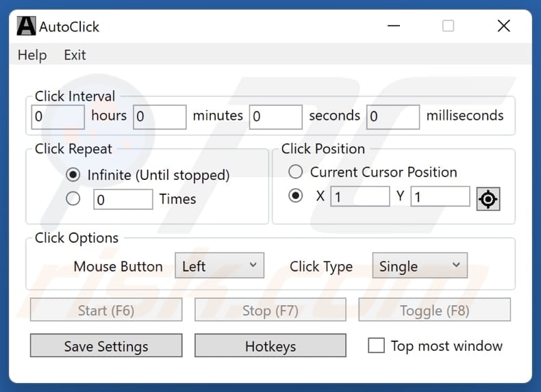Click the Click Repeat group label

[x=73, y=149]
